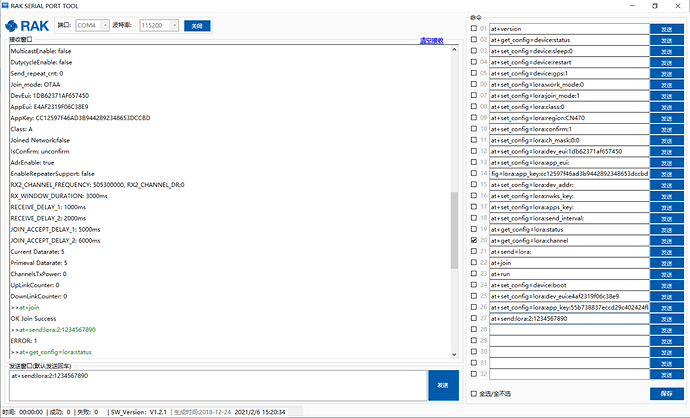Send the device:restart command in row 04

click(x=667, y=62)
